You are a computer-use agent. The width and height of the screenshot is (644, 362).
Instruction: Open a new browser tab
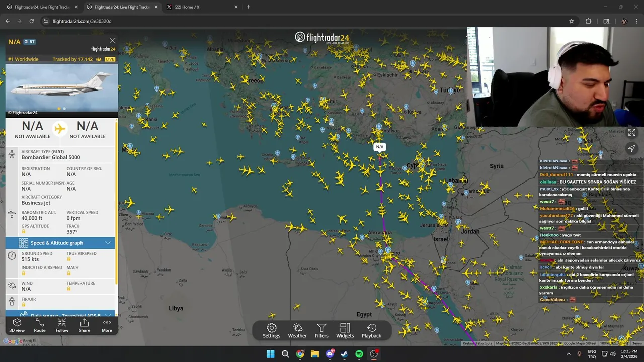248,7
